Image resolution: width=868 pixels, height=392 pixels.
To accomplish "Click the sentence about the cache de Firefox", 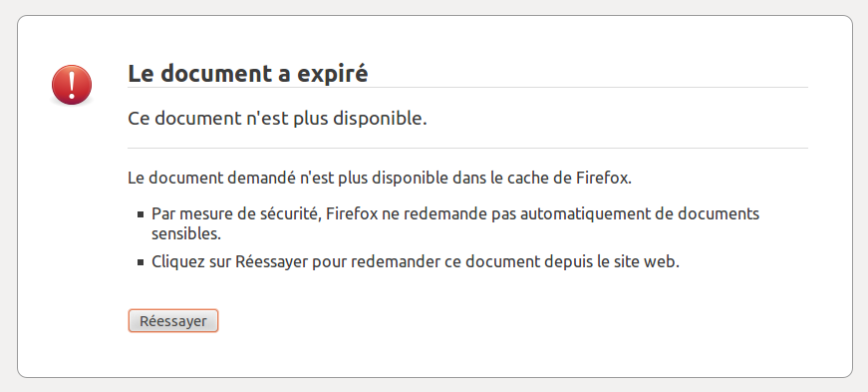I will (380, 179).
